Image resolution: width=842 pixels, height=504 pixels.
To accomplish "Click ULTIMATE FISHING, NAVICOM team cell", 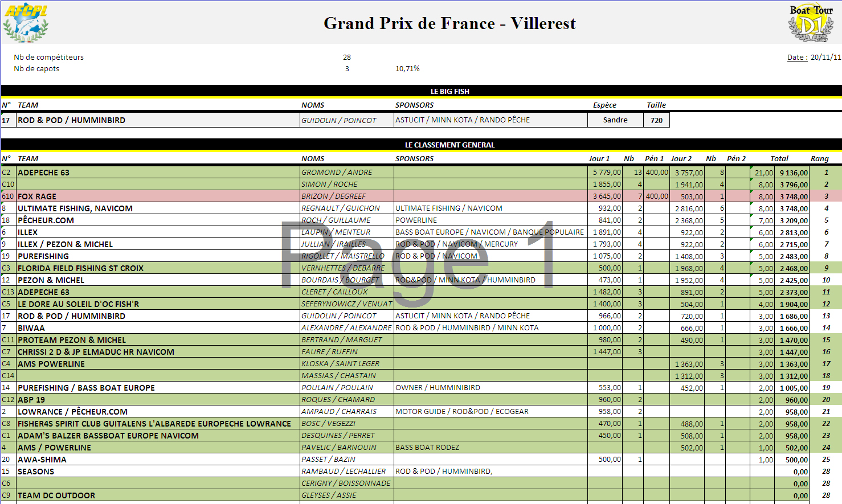I will pyautogui.click(x=158, y=208).
